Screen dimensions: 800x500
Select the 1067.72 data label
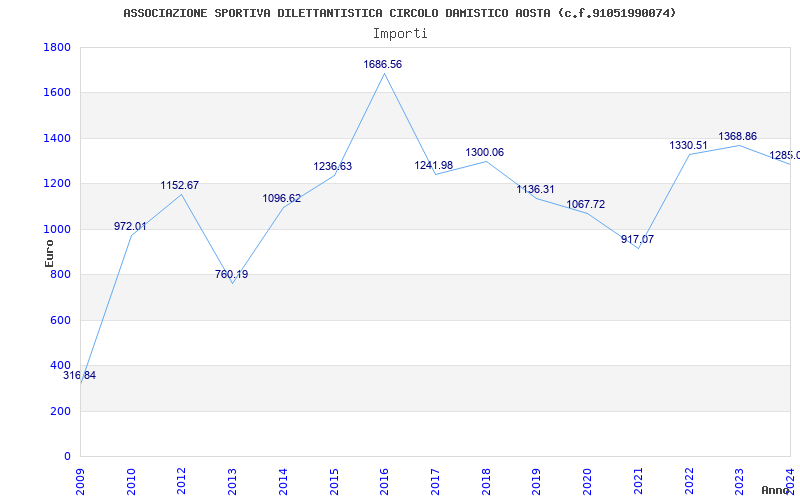586,204
